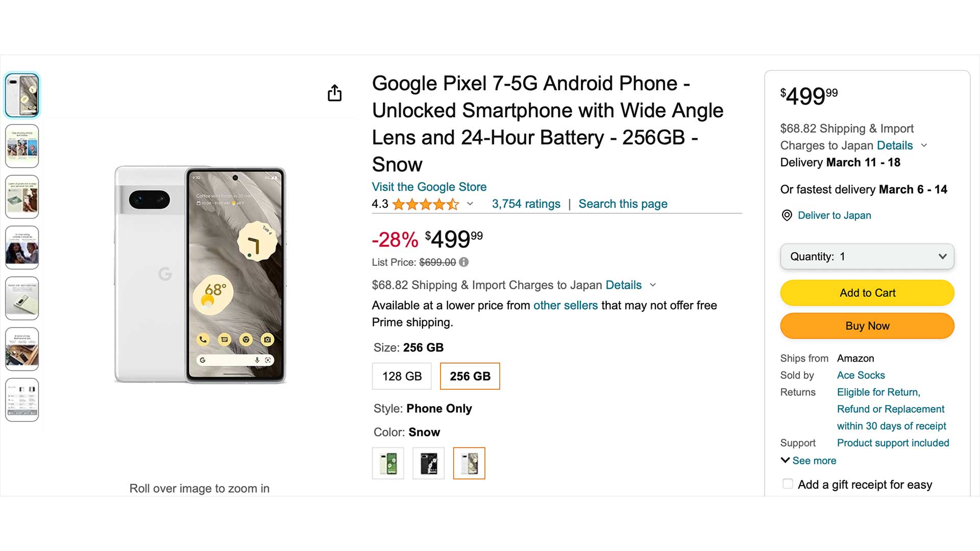
Task: View the second product gallery thumbnail
Action: click(22, 146)
